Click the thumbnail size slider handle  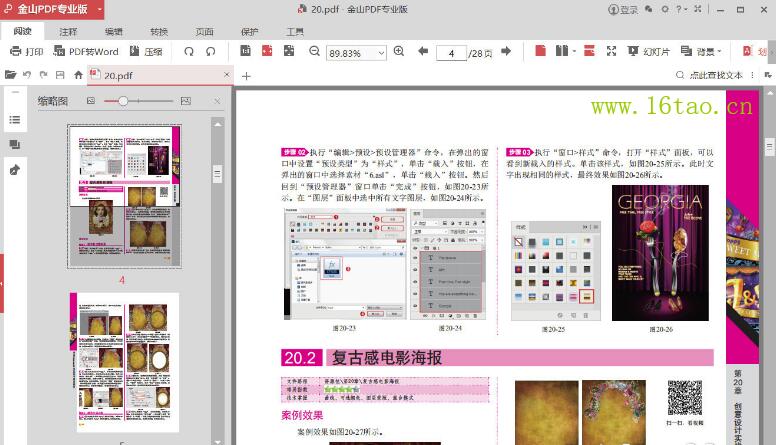click(x=123, y=101)
